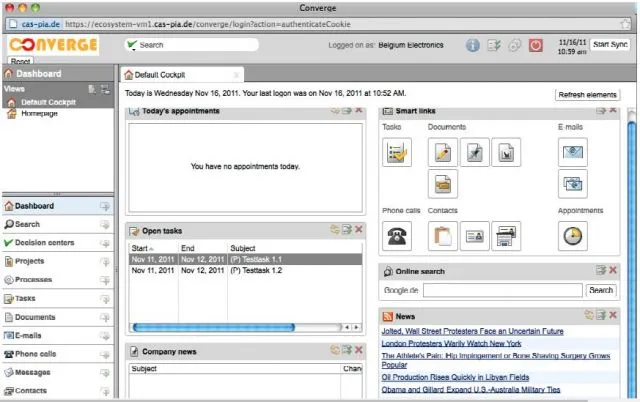The image size is (640, 402).
Task: Click the first E-mails envelope icon
Action: [573, 153]
